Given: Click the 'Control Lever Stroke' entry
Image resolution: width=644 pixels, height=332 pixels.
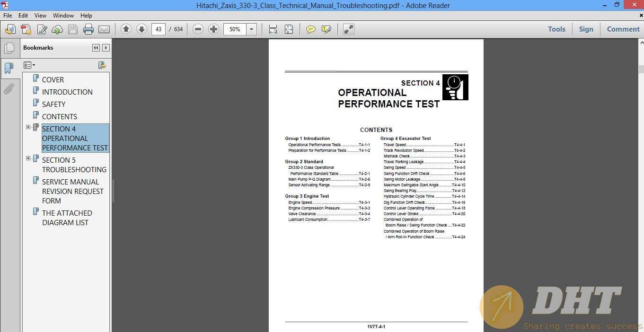Looking at the screenshot, I should 424,214.
